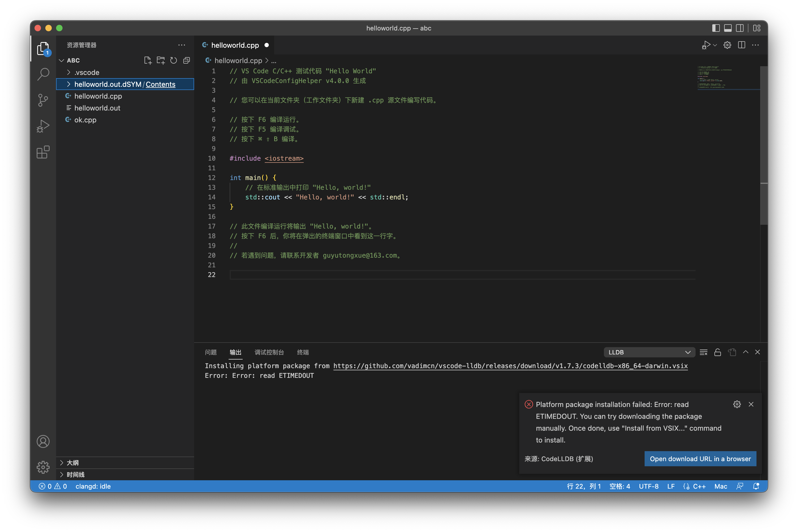Refresh the Explorer file tree
This screenshot has height=532, width=798.
[x=173, y=60]
